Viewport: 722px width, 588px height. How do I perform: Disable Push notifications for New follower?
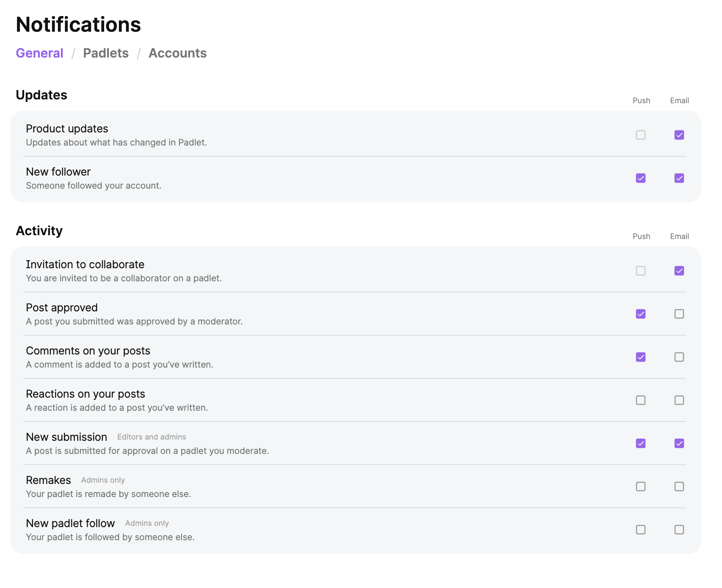point(641,178)
